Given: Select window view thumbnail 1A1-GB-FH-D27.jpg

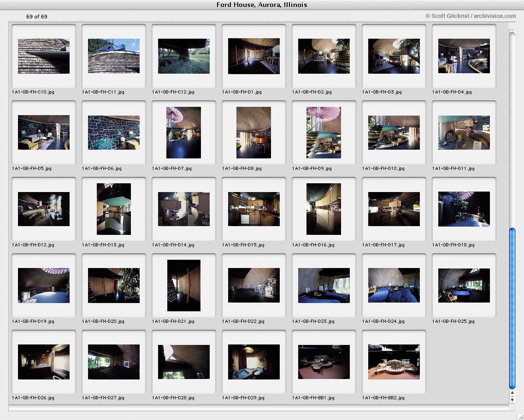Looking at the screenshot, I should pos(114,362).
